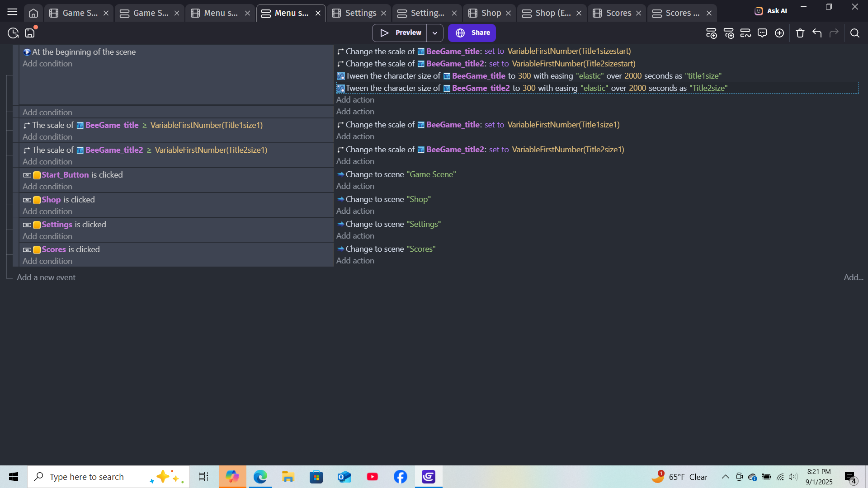Undo the last change
Viewport: 868px width, 488px height.
817,33
